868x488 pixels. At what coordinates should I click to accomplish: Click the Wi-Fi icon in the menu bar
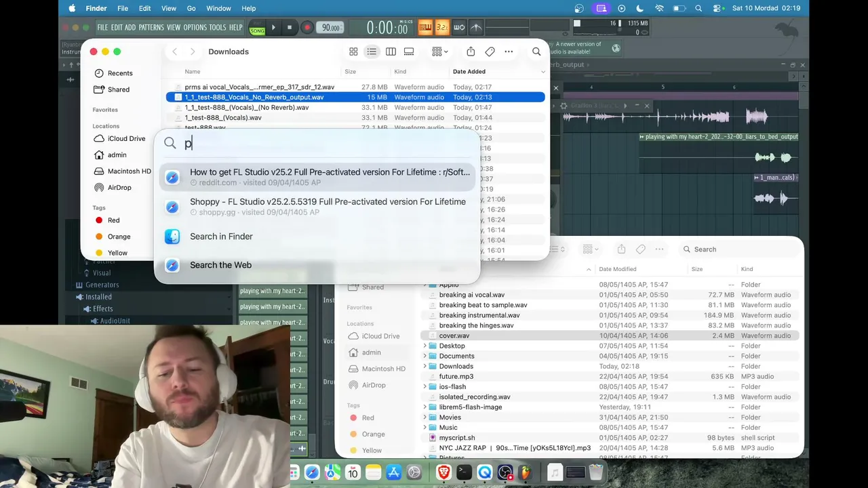tap(660, 8)
